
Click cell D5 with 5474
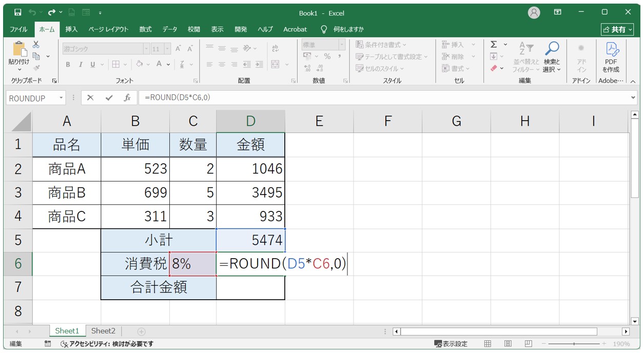pos(251,240)
